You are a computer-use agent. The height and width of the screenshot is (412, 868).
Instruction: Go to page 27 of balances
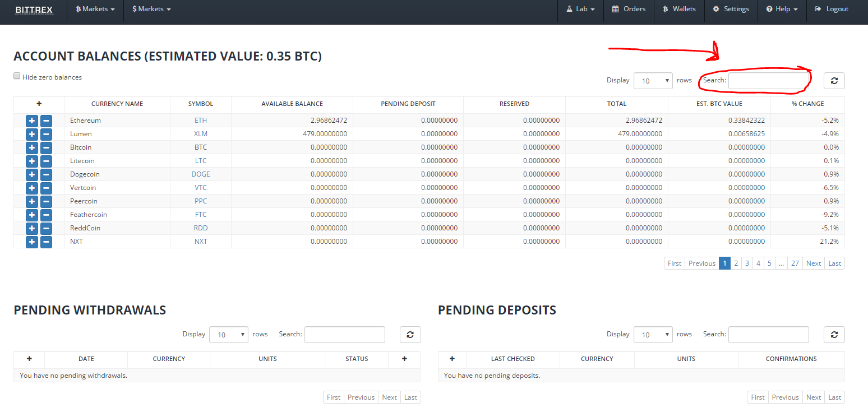click(x=795, y=263)
